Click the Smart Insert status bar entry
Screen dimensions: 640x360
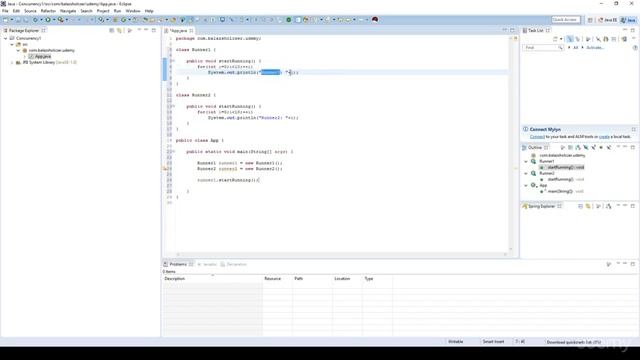[493, 342]
